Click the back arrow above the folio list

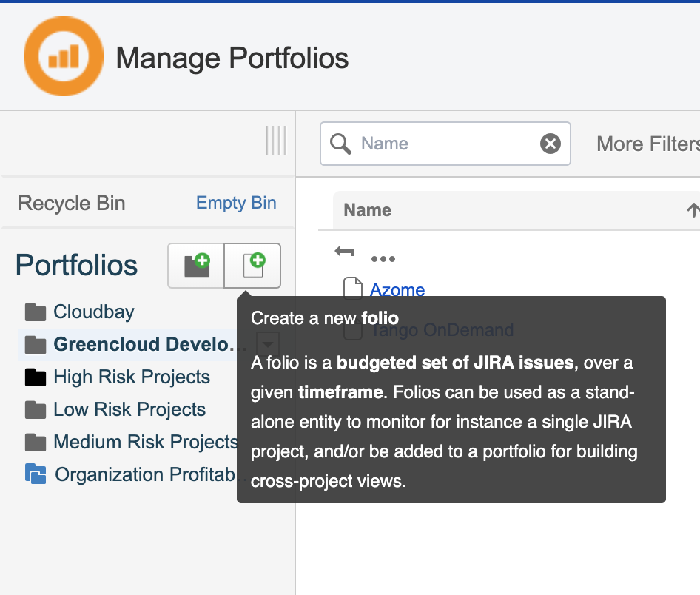pos(344,252)
